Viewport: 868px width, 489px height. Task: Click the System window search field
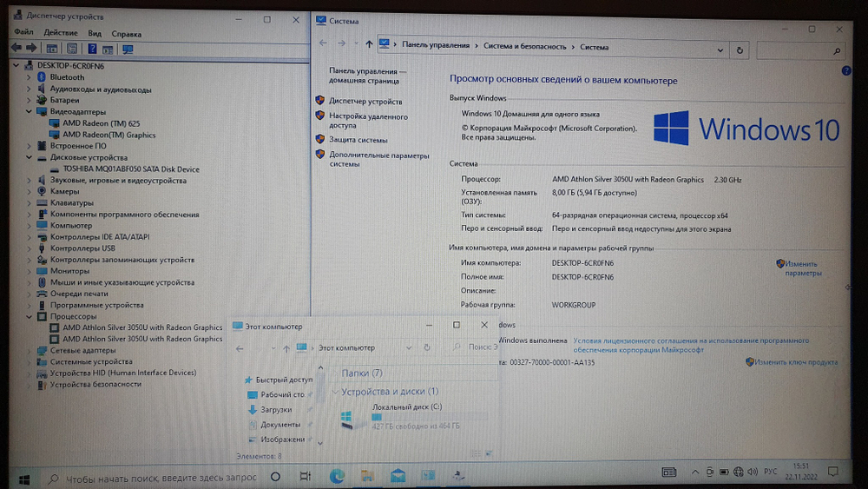[800, 51]
